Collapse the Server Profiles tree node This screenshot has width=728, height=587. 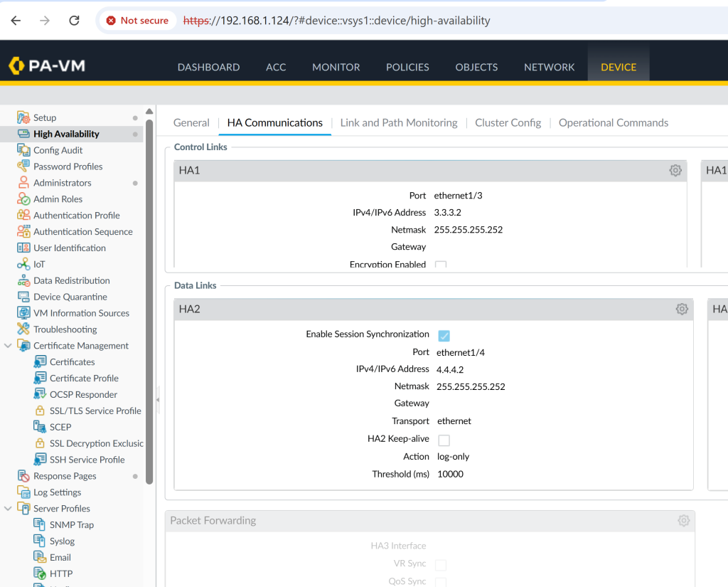pyautogui.click(x=8, y=508)
